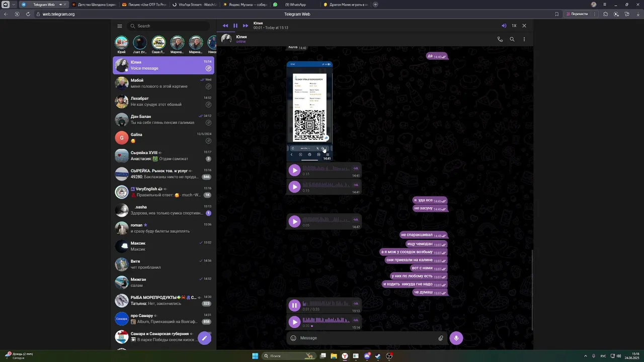Click the chat Search field
Screen dimensions: 644x362
169,26
